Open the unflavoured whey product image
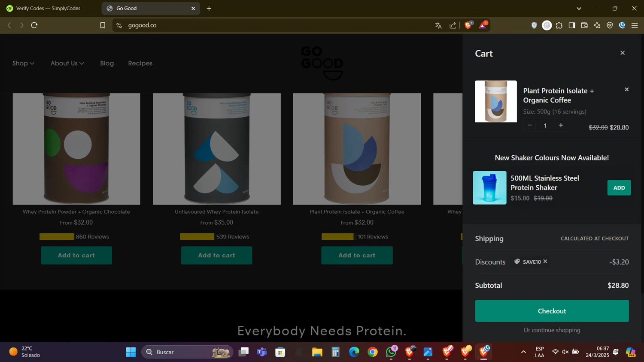Image resolution: width=644 pixels, height=362 pixels. coord(217,149)
